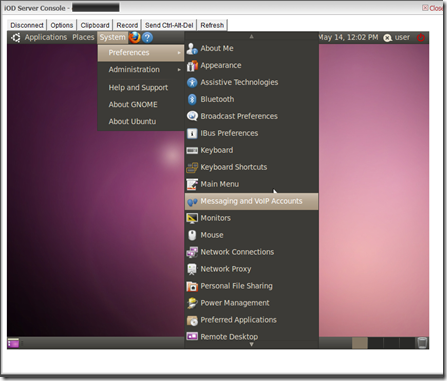Click the Broadcast Preferences icon

point(192,116)
